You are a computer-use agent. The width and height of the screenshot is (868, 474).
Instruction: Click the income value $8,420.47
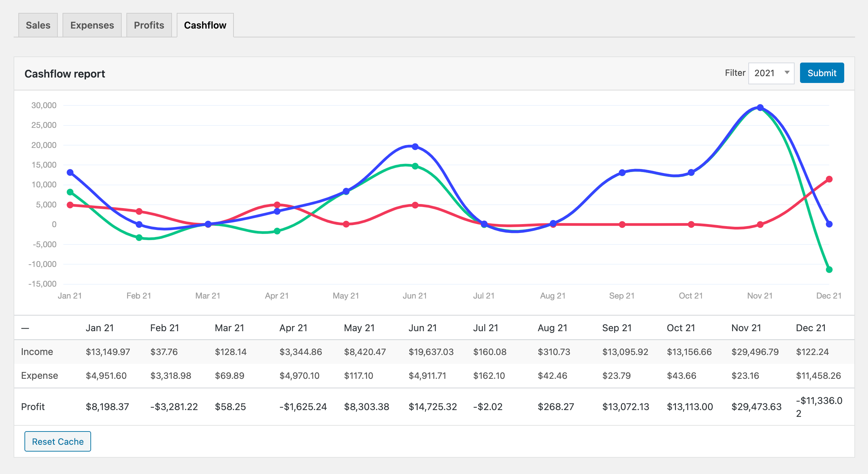point(365,352)
